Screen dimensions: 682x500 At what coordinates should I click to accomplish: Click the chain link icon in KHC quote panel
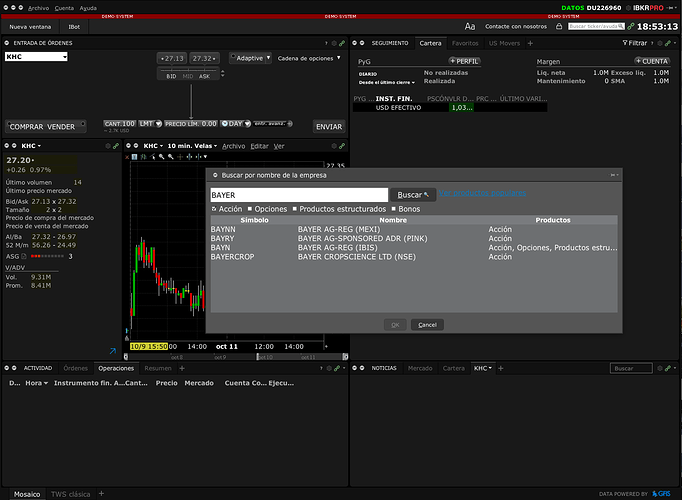[x=116, y=146]
